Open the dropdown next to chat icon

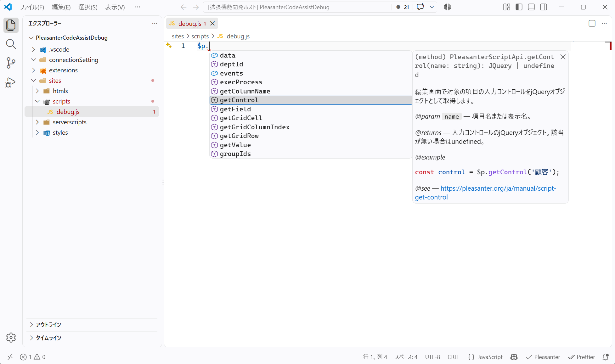point(432,7)
